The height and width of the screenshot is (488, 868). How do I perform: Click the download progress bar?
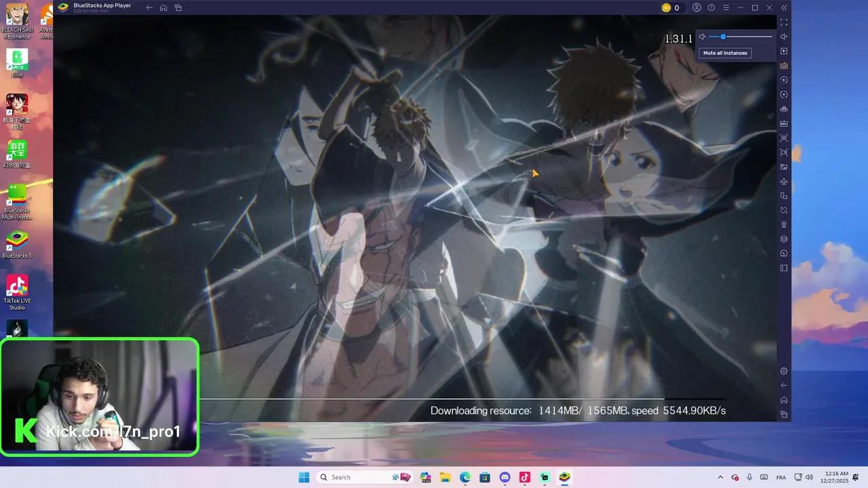462,399
